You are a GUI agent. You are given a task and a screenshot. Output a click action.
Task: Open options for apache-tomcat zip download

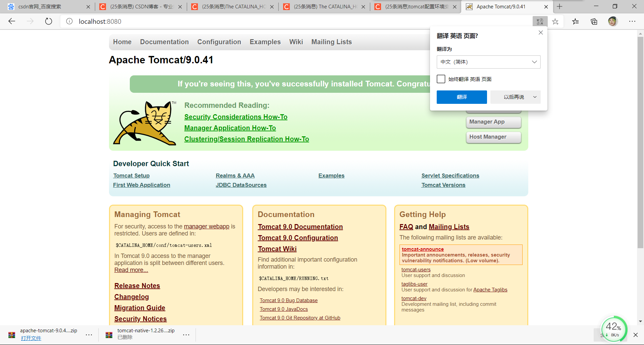tap(89, 335)
